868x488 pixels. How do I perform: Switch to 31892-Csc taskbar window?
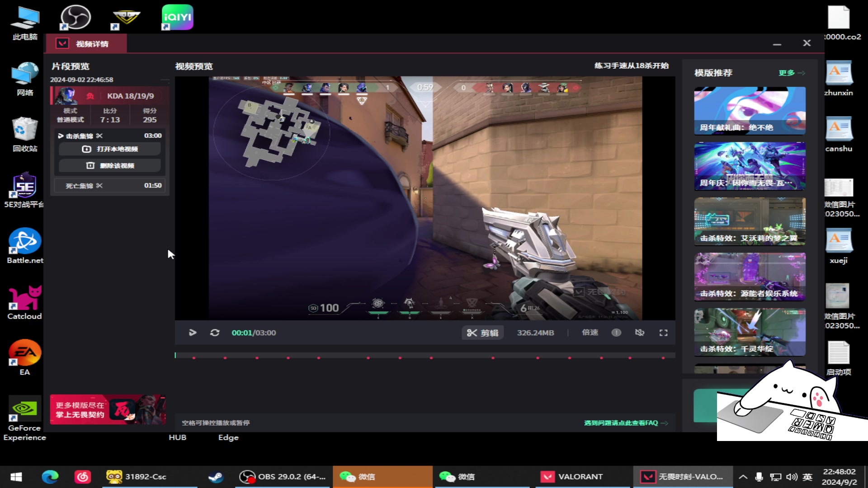pos(149,477)
